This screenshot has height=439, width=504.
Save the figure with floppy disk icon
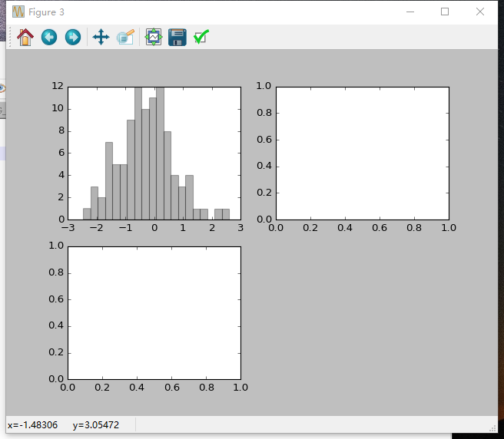(x=177, y=38)
